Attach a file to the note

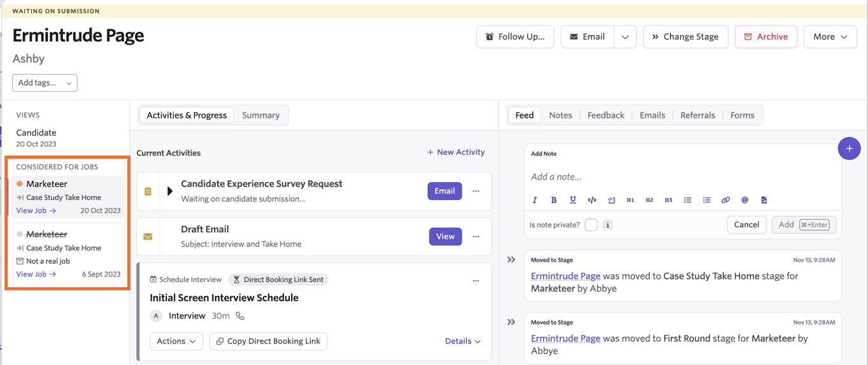764,200
